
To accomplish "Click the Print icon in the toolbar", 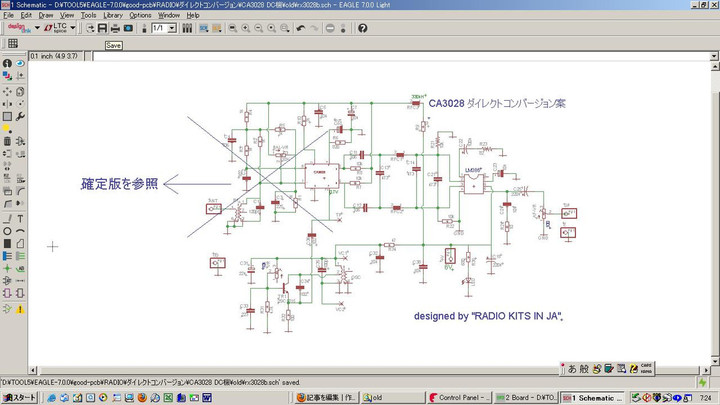I will (x=115, y=28).
